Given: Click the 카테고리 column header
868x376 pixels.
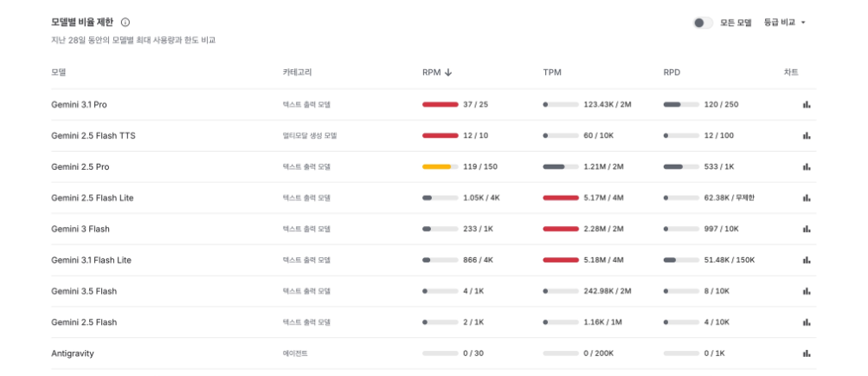Looking at the screenshot, I should pos(298,72).
